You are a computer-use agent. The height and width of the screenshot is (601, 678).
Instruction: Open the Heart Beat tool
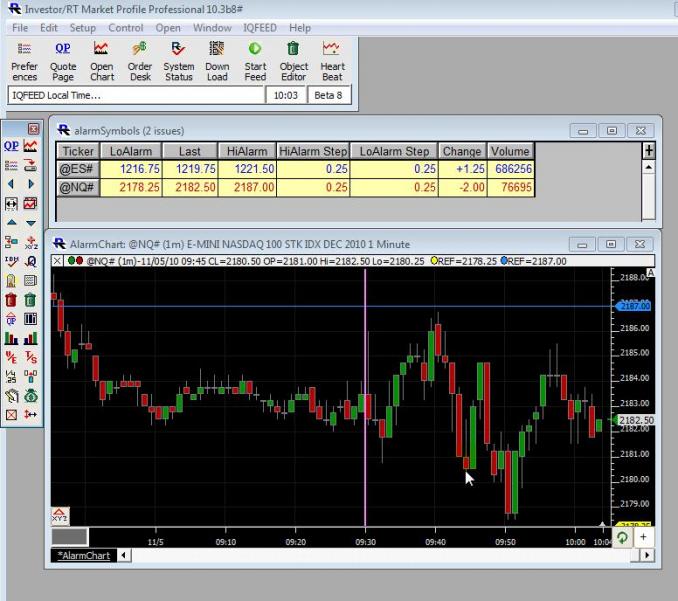[x=332, y=61]
